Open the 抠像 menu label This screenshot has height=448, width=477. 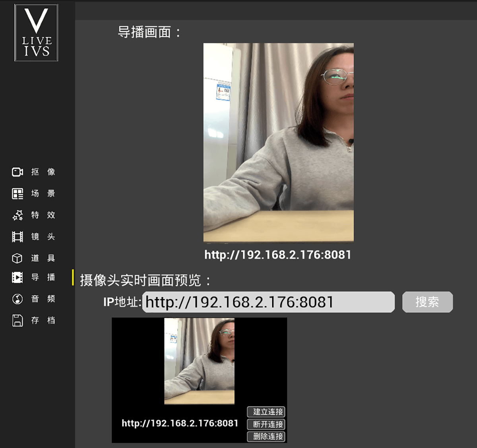[43, 172]
